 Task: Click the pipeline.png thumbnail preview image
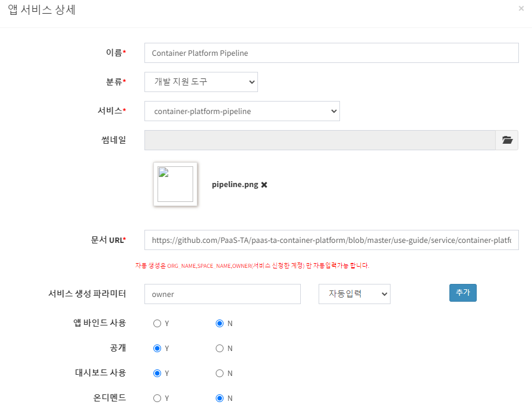[175, 185]
